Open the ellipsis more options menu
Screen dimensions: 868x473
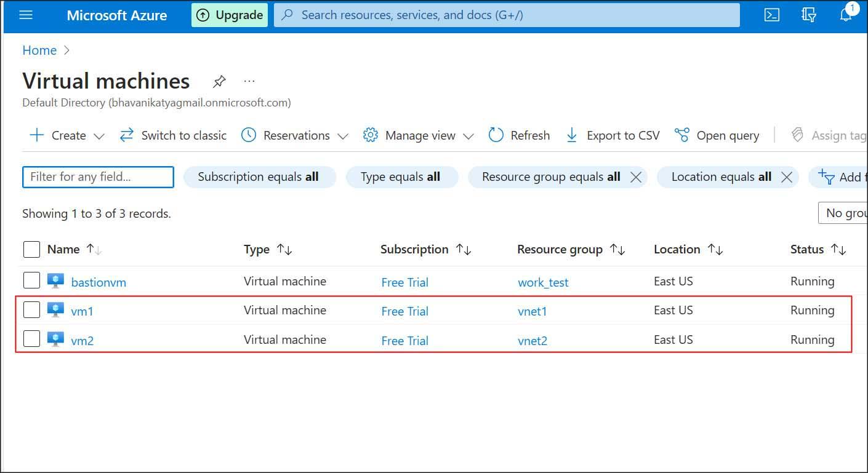click(x=249, y=81)
